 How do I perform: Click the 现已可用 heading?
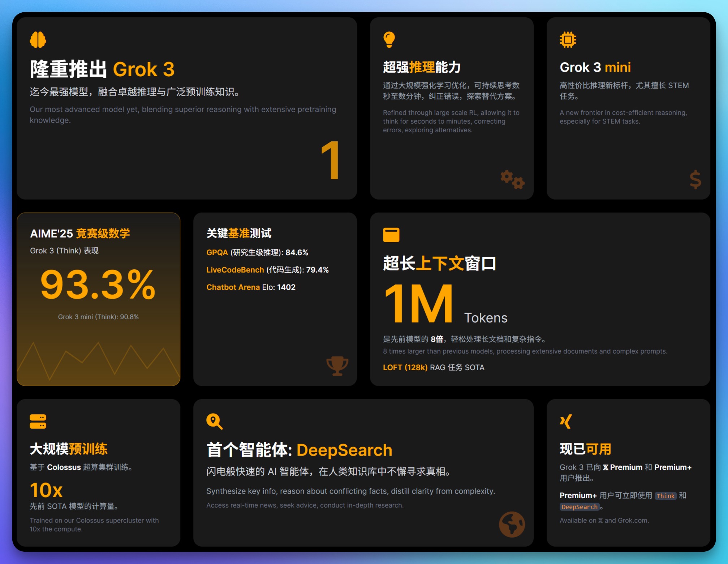pyautogui.click(x=585, y=449)
